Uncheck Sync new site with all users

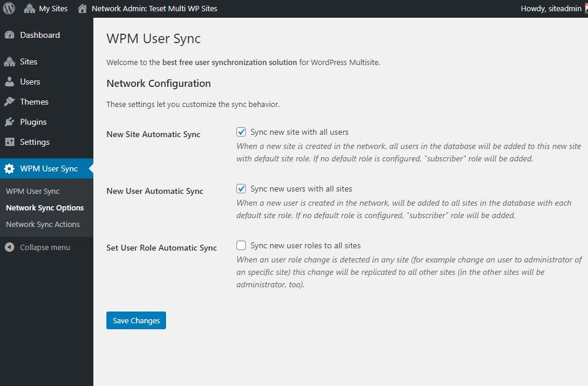click(241, 132)
